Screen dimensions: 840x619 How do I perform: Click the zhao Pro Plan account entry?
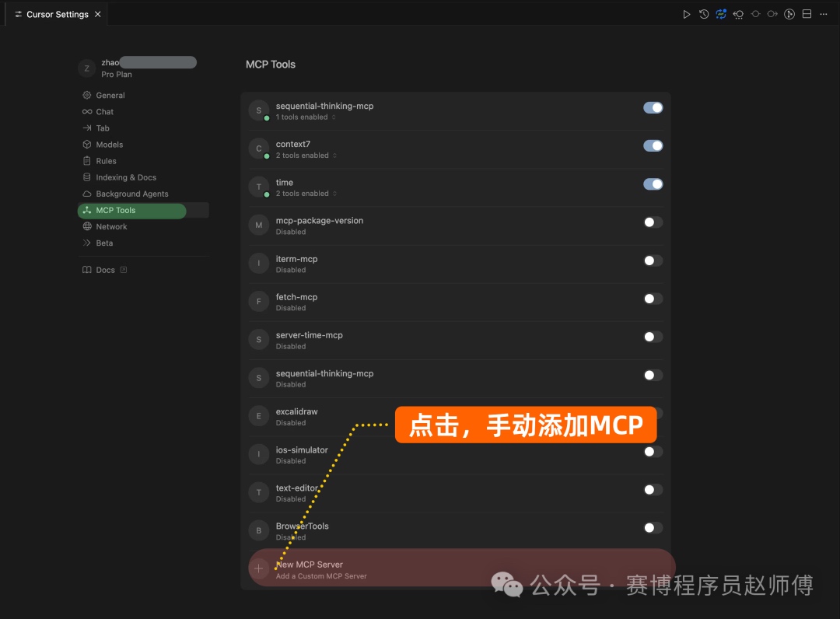point(138,68)
